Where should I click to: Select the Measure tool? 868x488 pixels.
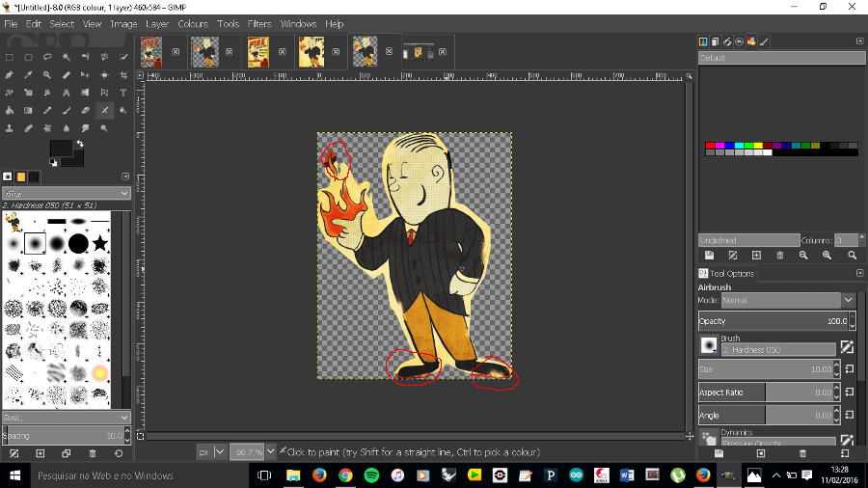[x=67, y=74]
